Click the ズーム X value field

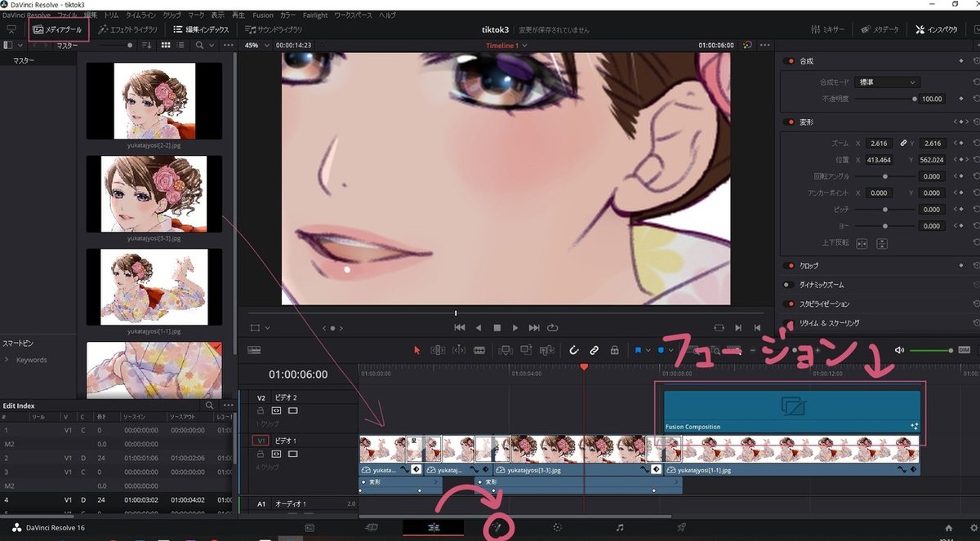point(878,144)
